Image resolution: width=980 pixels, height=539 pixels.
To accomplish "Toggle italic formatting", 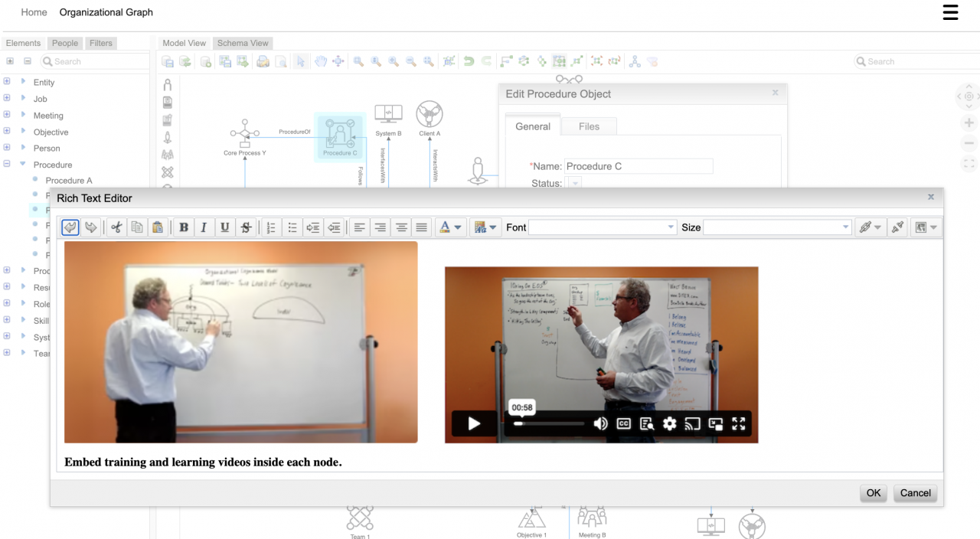I will [x=204, y=227].
